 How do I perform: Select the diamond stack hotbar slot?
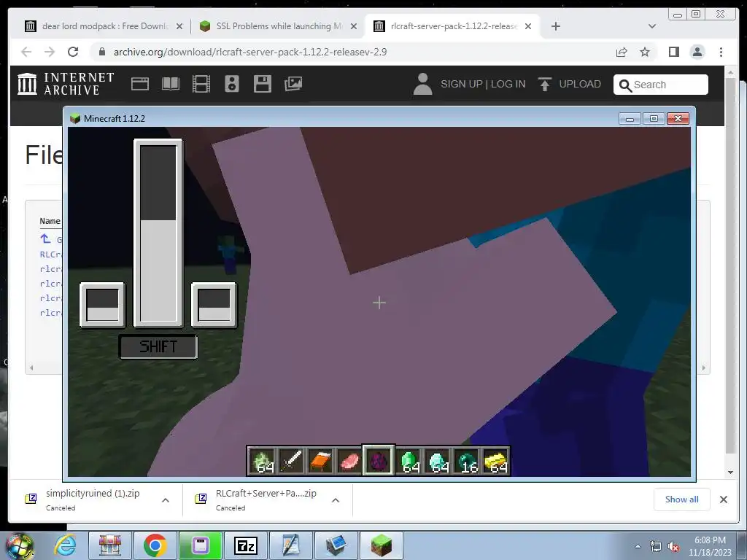point(438,461)
